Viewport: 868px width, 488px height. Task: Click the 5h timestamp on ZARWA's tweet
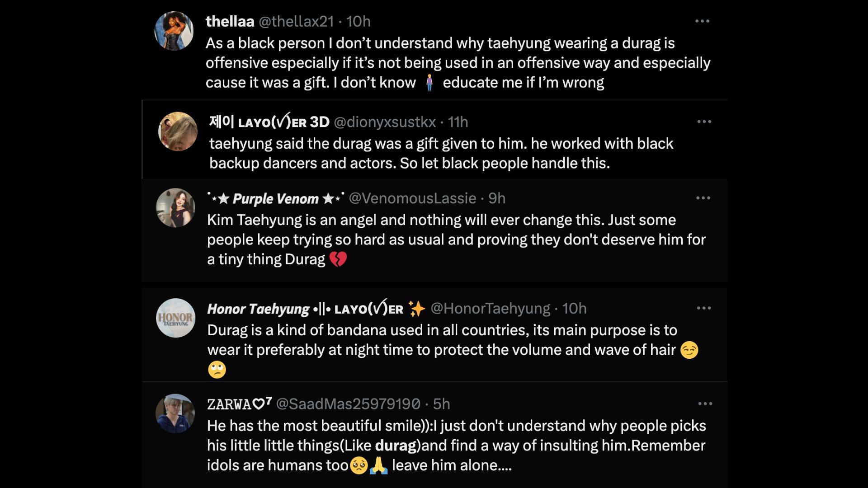pos(441,404)
